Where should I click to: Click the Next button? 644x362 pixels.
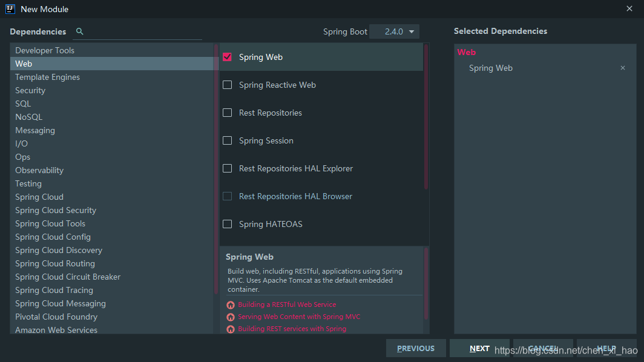(x=479, y=348)
